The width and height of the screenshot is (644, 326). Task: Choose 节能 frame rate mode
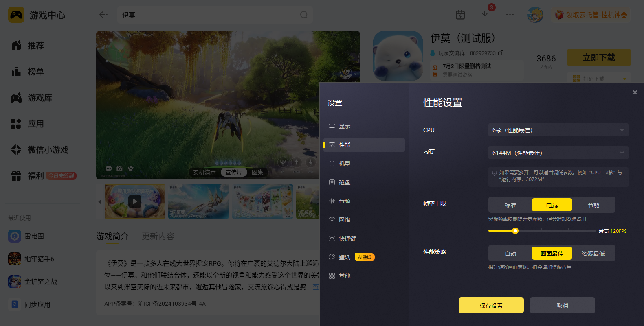593,205
